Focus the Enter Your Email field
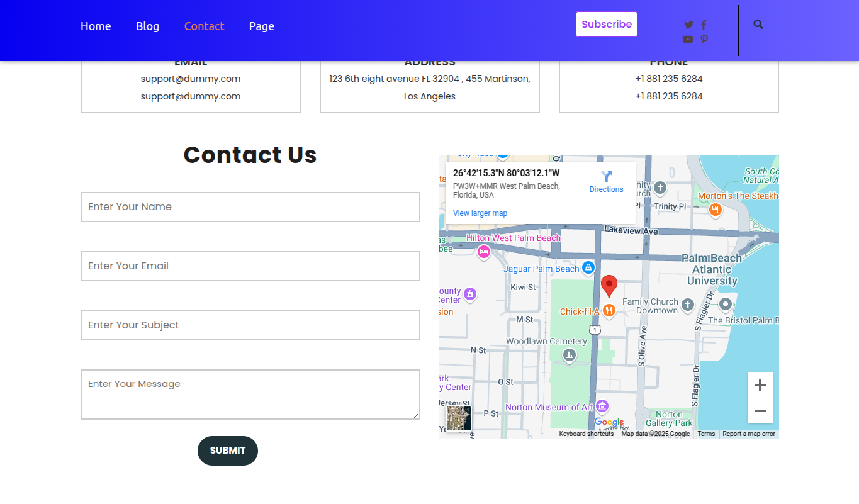The image size is (859, 504). [250, 266]
